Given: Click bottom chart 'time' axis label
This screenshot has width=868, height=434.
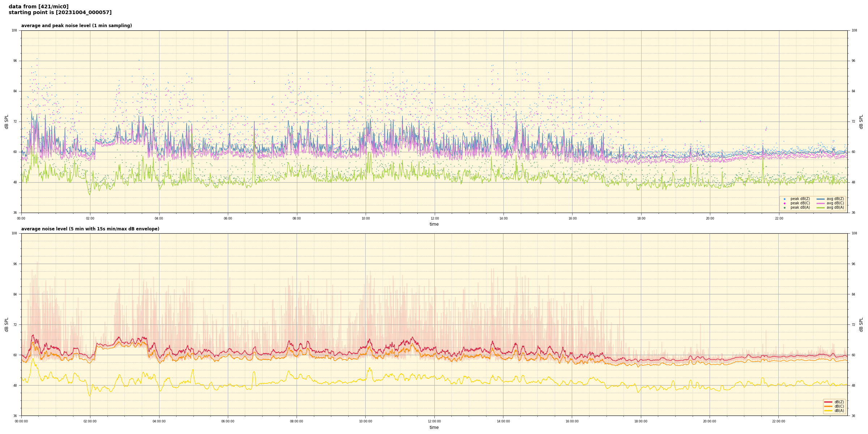Looking at the screenshot, I should 434,427.
